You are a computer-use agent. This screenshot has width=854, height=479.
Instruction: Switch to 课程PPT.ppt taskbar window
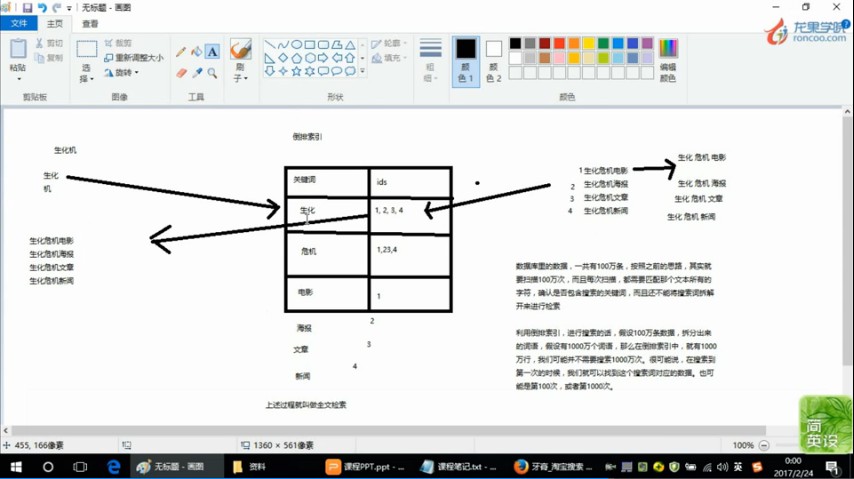point(365,467)
